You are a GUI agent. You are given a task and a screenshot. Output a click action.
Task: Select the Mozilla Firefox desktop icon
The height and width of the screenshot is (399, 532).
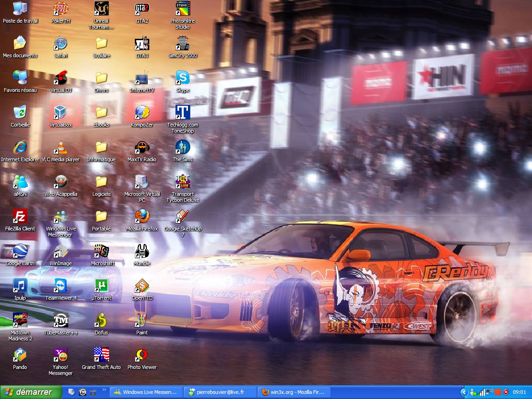pyautogui.click(x=142, y=217)
